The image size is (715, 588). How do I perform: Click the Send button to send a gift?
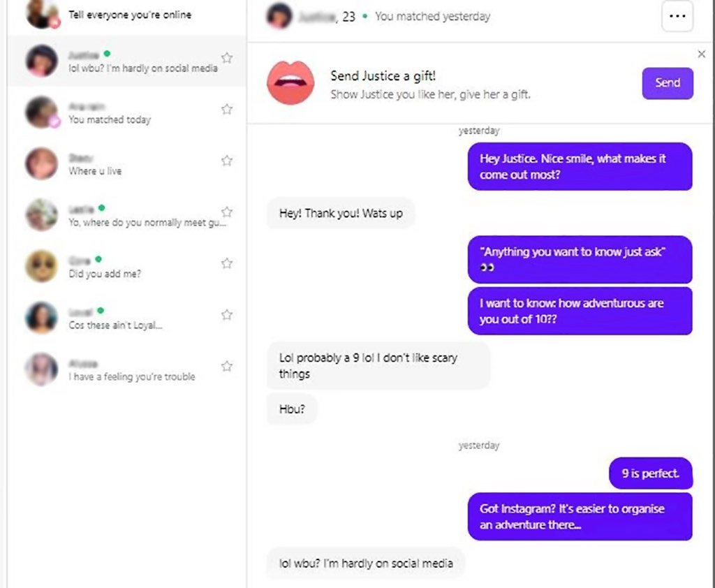point(667,82)
